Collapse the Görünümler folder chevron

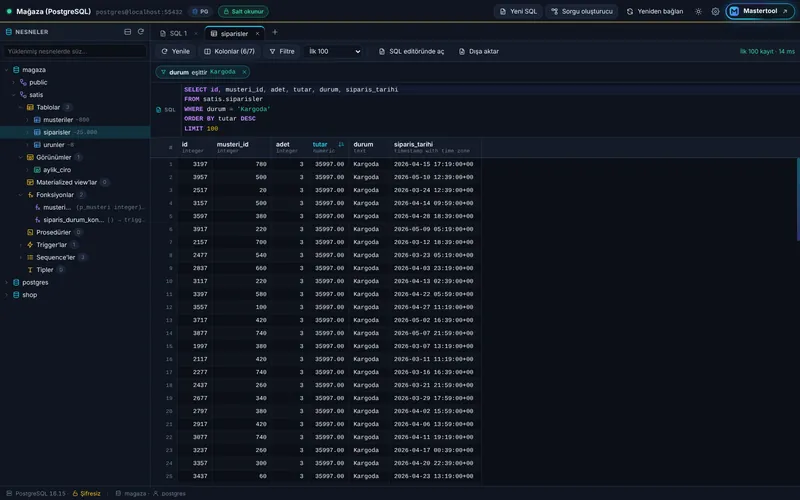point(20,157)
